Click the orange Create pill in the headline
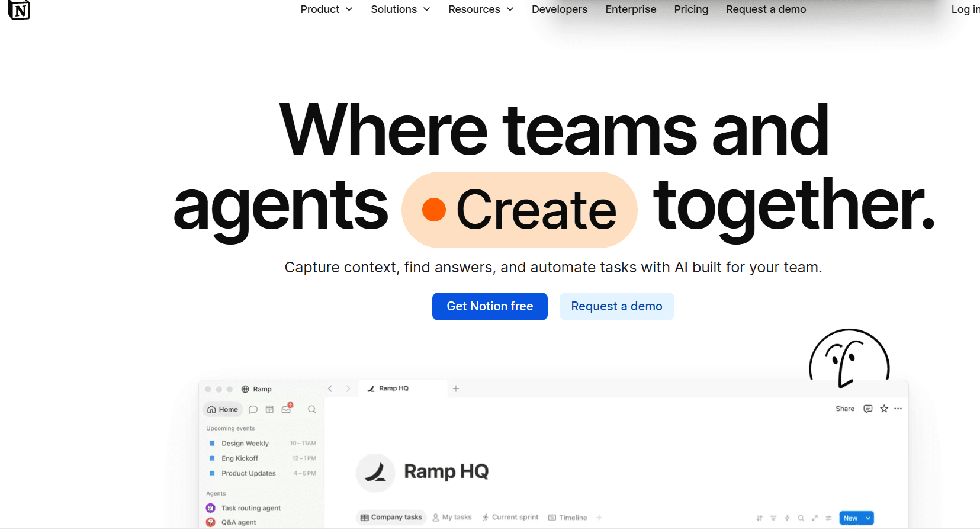Screen dimensions: 980x530 [519, 210]
